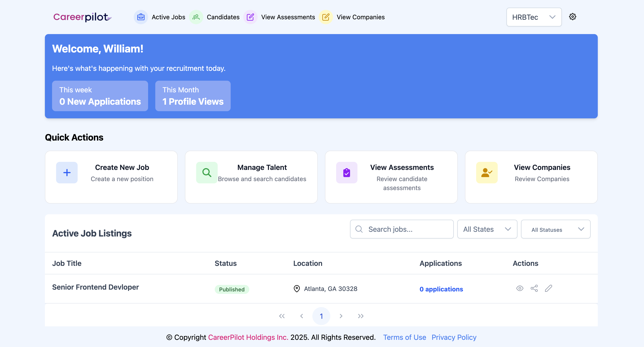Open Candidates in the top navigation
Image resolution: width=644 pixels, height=347 pixels.
[x=223, y=17]
